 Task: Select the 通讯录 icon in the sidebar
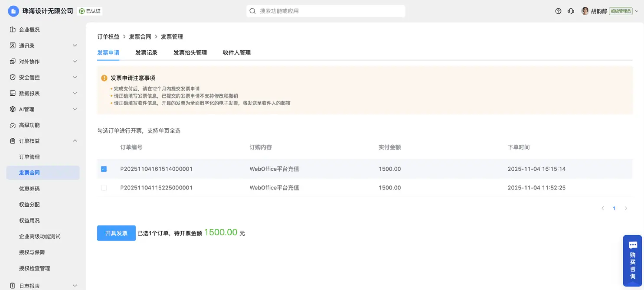click(x=13, y=46)
